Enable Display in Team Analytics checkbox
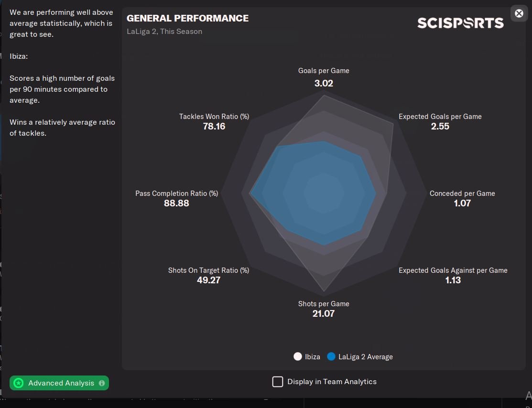The width and height of the screenshot is (532, 408). (278, 382)
